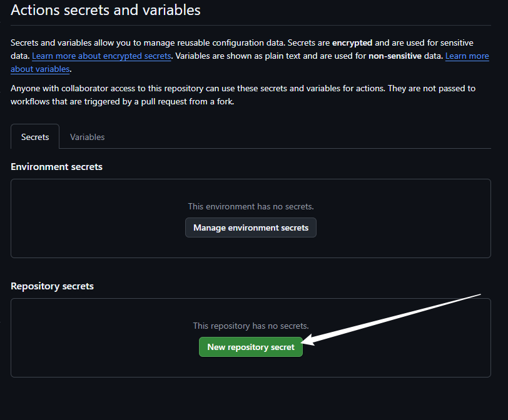The image size is (508, 420).
Task: Select the Environment secrets section heading
Action: point(56,167)
